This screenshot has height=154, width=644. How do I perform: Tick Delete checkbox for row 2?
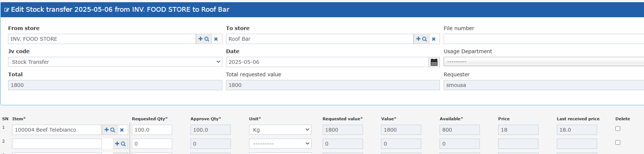618,143
